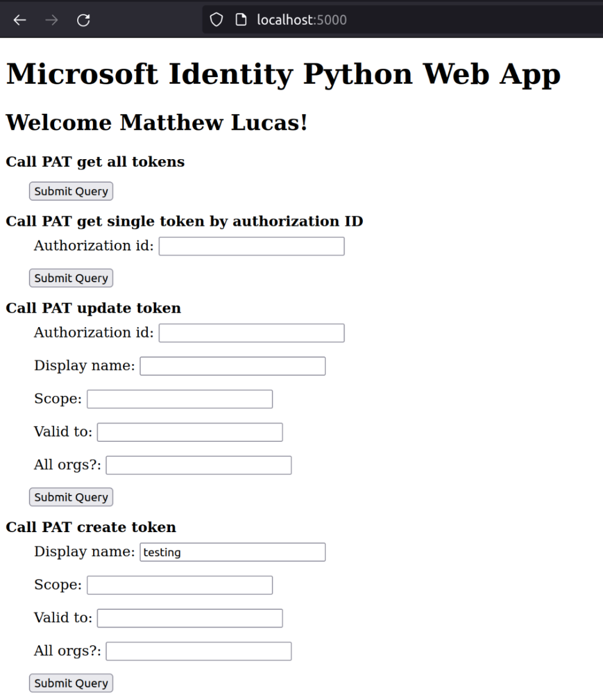Click Display name field containing testing

pyautogui.click(x=233, y=552)
